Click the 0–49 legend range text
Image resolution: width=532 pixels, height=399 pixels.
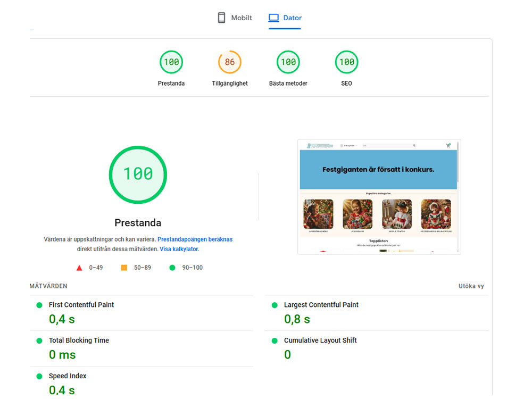[96, 268]
